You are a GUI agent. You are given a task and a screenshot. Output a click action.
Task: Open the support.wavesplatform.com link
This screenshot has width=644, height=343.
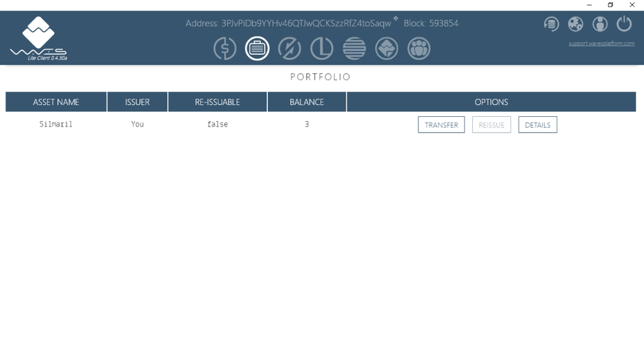(x=601, y=44)
